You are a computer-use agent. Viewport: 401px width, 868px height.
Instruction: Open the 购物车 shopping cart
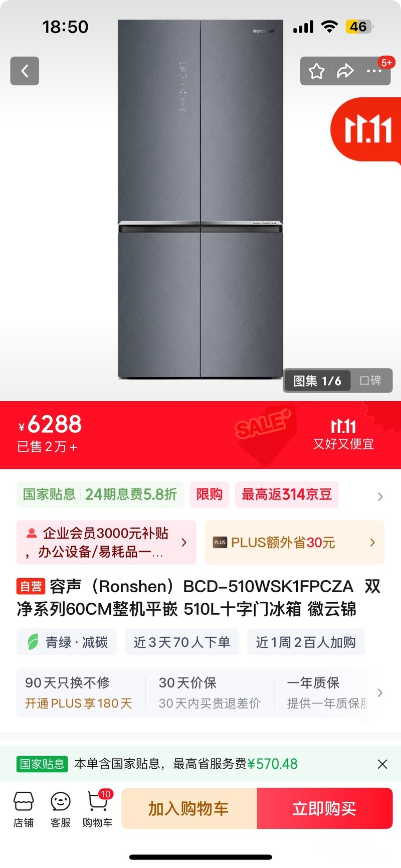click(x=98, y=809)
